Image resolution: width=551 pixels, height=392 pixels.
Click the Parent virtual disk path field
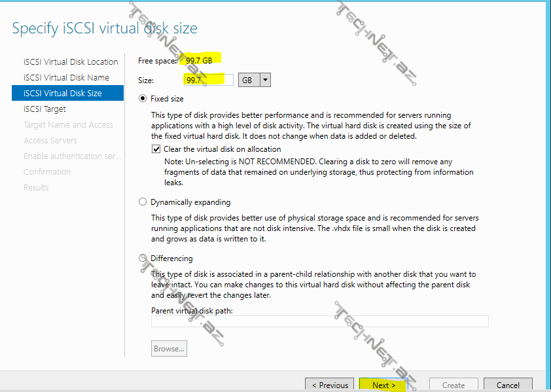[x=319, y=321]
